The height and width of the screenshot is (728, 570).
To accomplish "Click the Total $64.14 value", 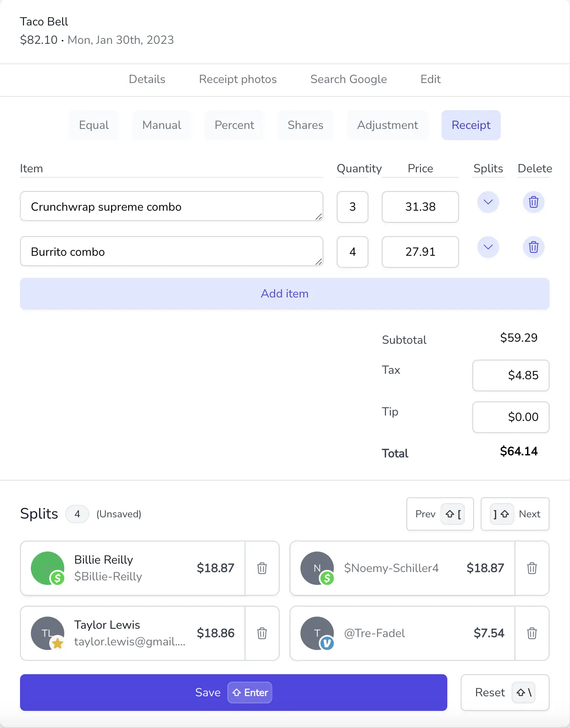I will (519, 451).
